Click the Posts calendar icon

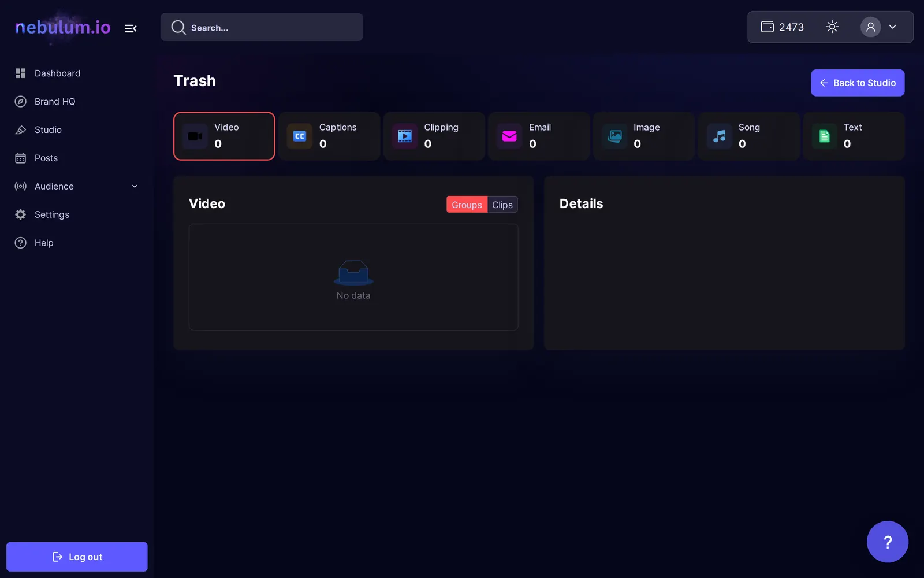click(21, 158)
